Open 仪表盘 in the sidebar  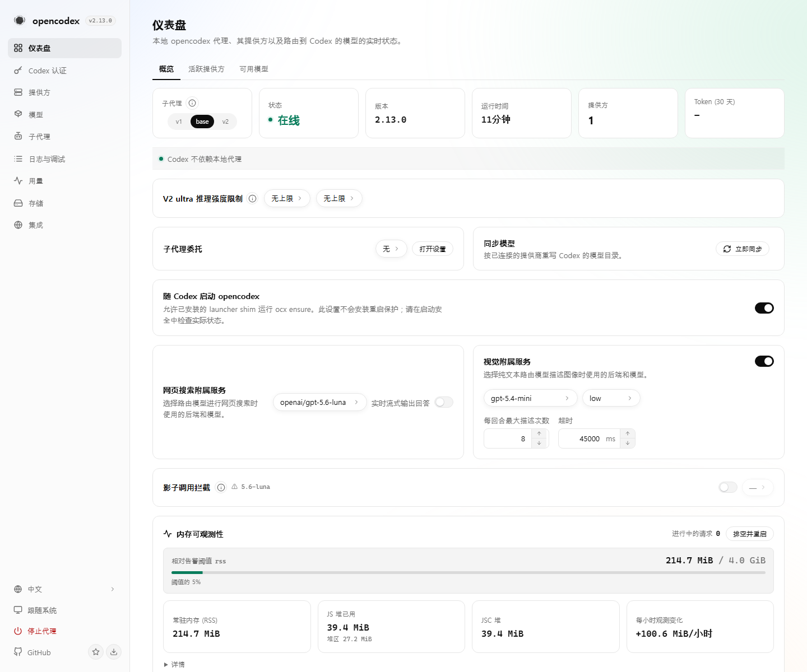click(64, 48)
